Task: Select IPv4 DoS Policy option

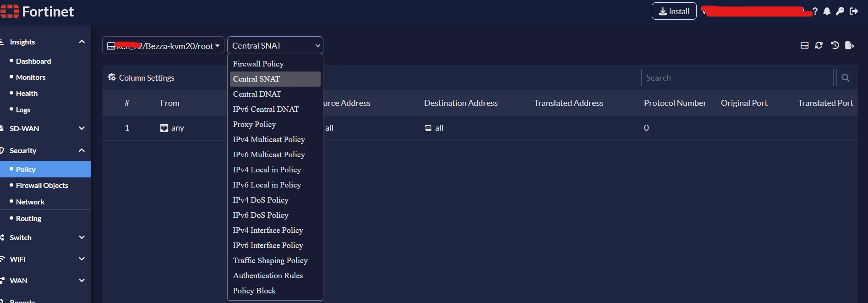Action: pos(275,200)
